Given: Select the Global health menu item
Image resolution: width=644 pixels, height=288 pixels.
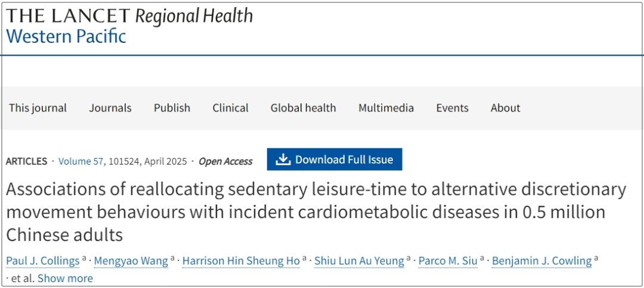Looking at the screenshot, I should [x=303, y=108].
